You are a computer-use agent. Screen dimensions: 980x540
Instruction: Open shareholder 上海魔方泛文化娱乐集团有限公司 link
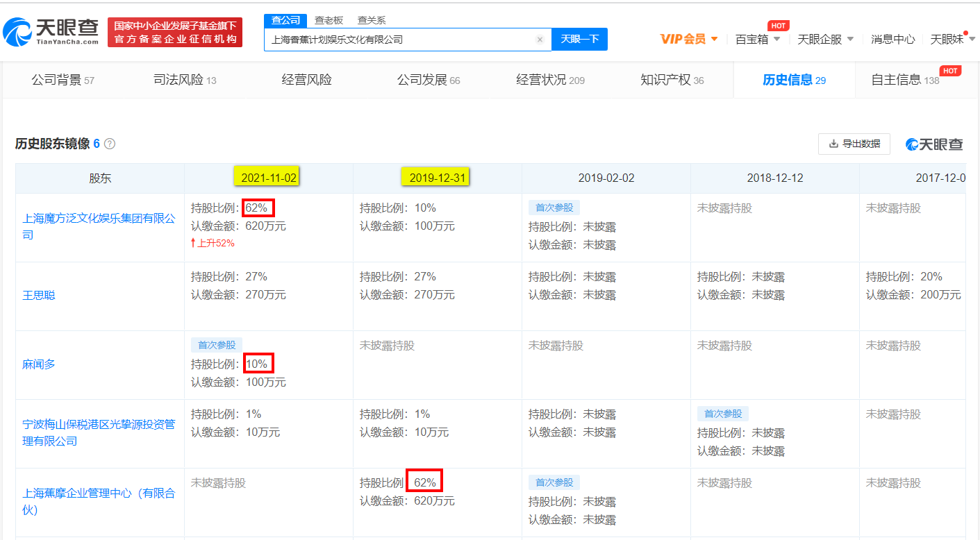pos(99,227)
